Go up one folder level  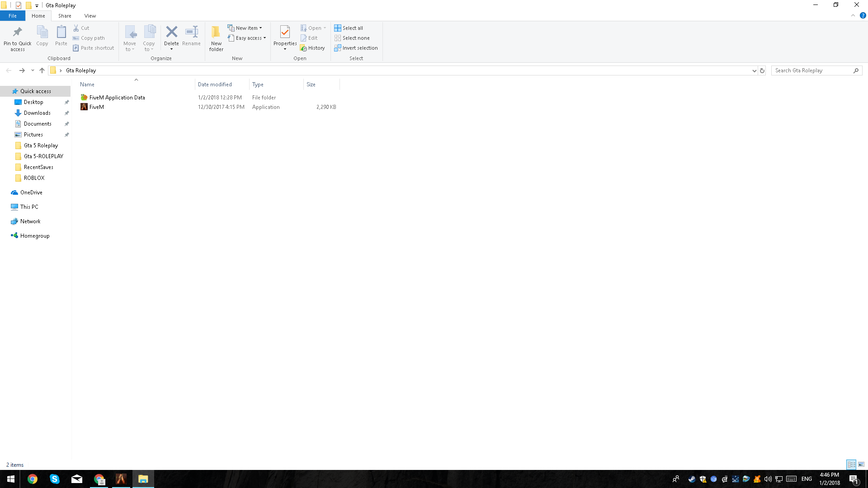coord(42,70)
